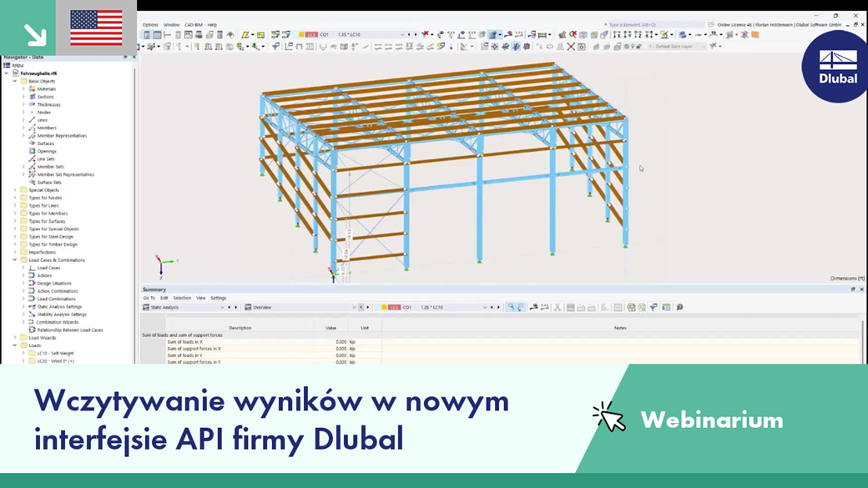Open the CAD-BIM menu
This screenshot has width=868, height=488.
193,25
